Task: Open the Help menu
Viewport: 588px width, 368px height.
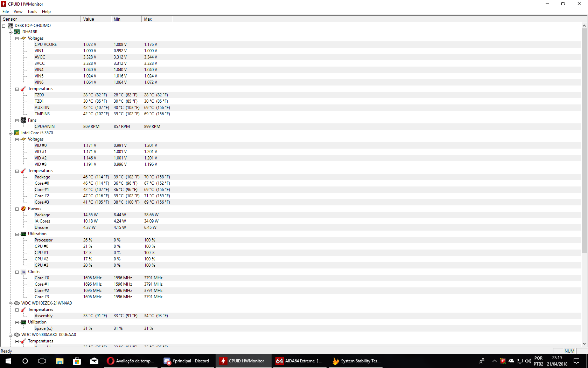Action: [x=46, y=12]
